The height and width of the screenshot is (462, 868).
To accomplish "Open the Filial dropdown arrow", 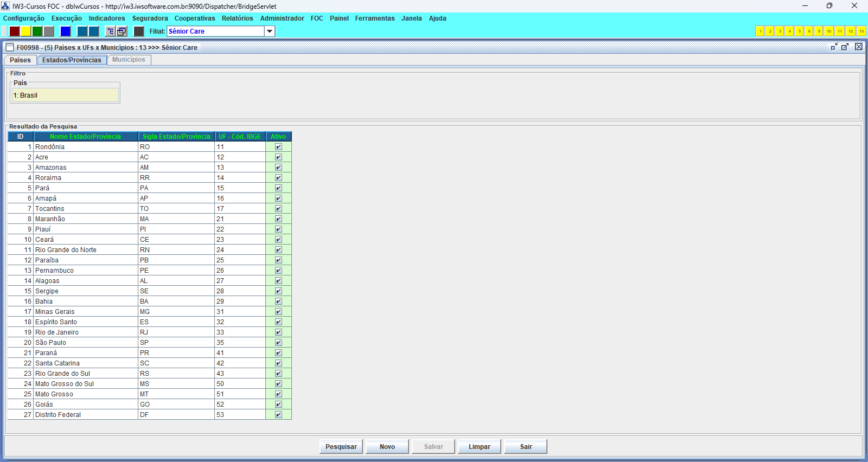I will 270,31.
